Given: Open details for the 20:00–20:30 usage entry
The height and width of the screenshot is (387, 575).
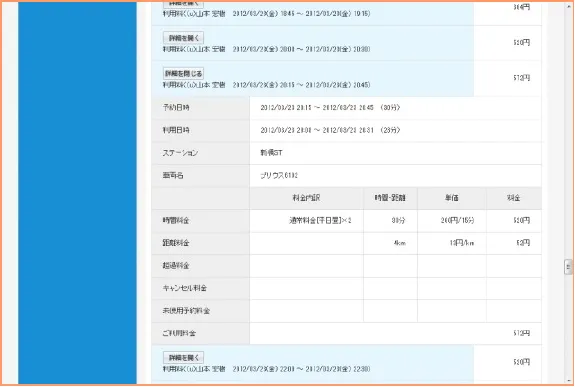Looking at the screenshot, I should (x=183, y=38).
